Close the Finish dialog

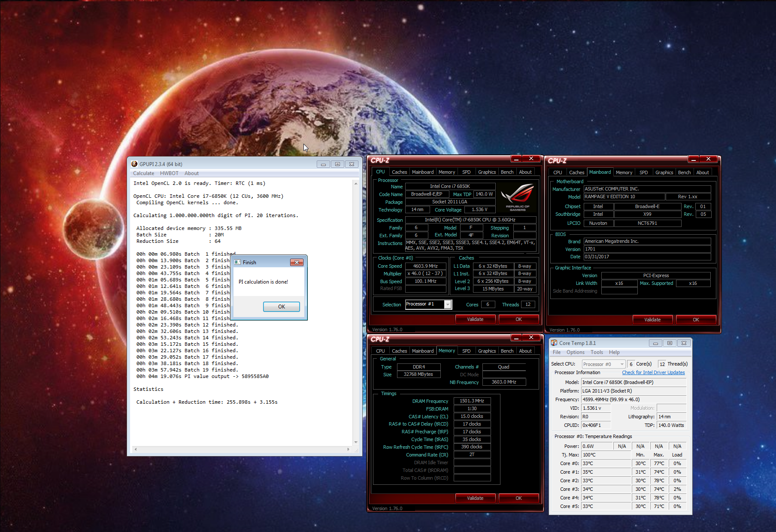pyautogui.click(x=297, y=262)
